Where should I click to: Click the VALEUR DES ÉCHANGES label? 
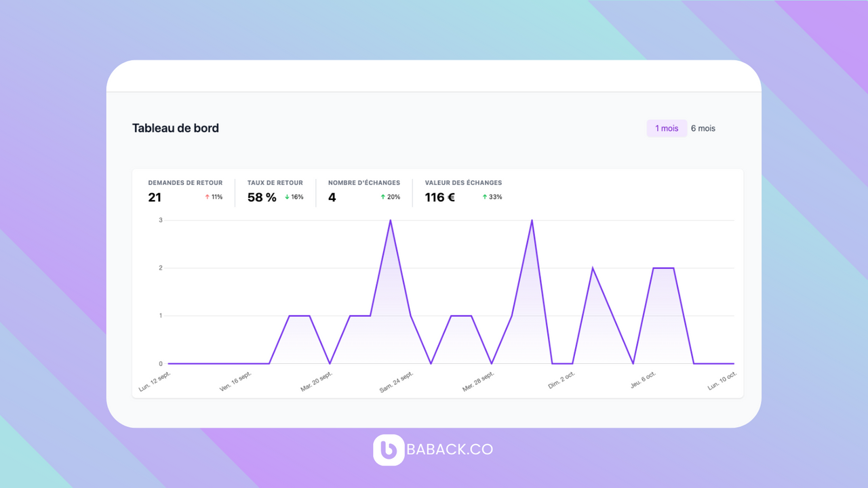pyautogui.click(x=463, y=183)
